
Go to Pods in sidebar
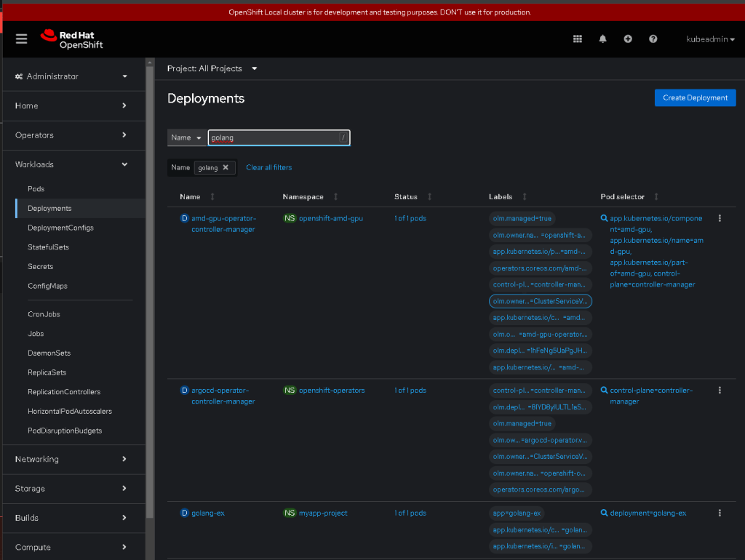(x=36, y=188)
